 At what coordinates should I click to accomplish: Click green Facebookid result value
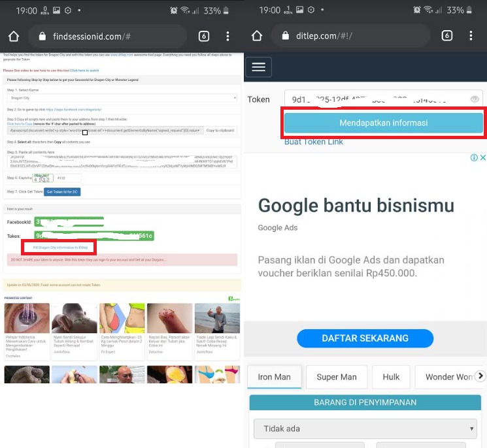pyautogui.click(x=69, y=222)
